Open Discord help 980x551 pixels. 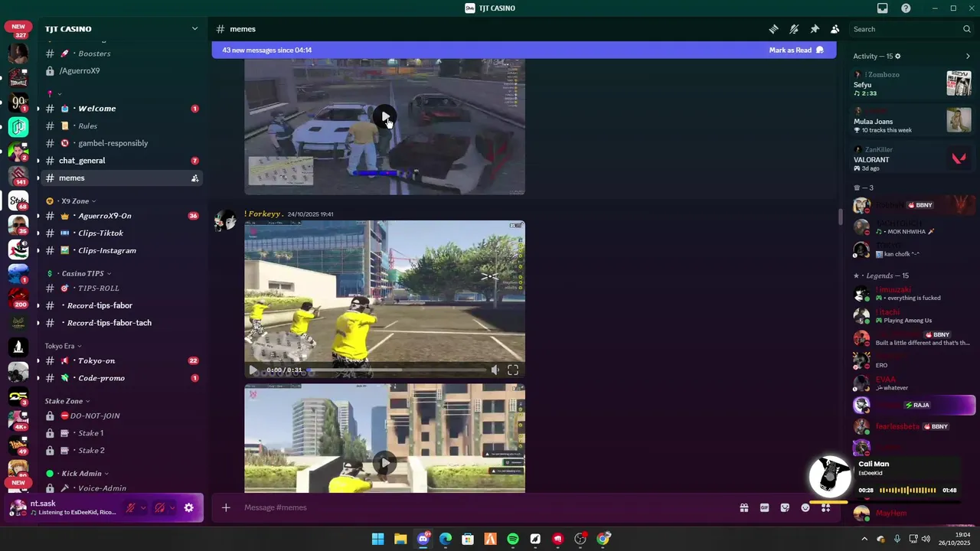pos(906,8)
